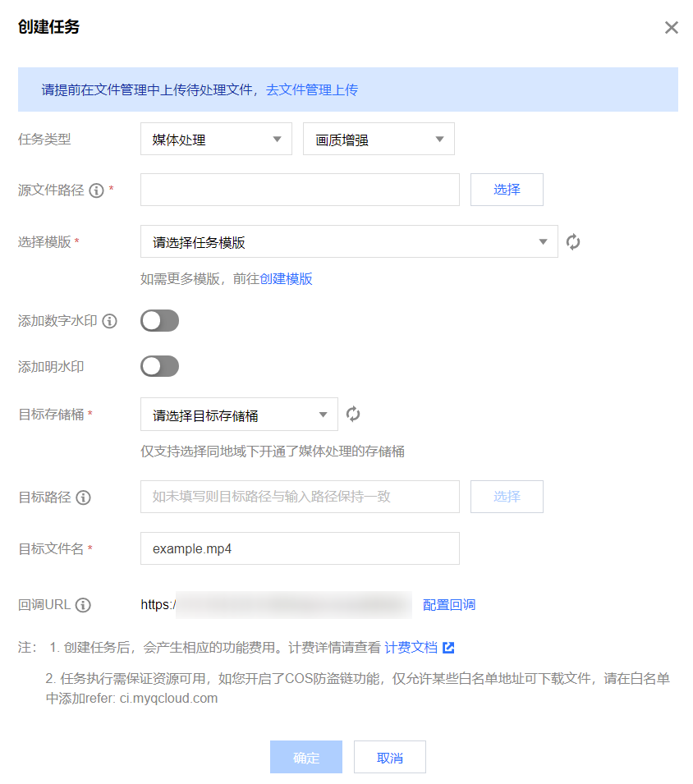This screenshot has width=693, height=784.
Task: Click the 目标文件名 input with example.mp4
Action: [x=300, y=548]
